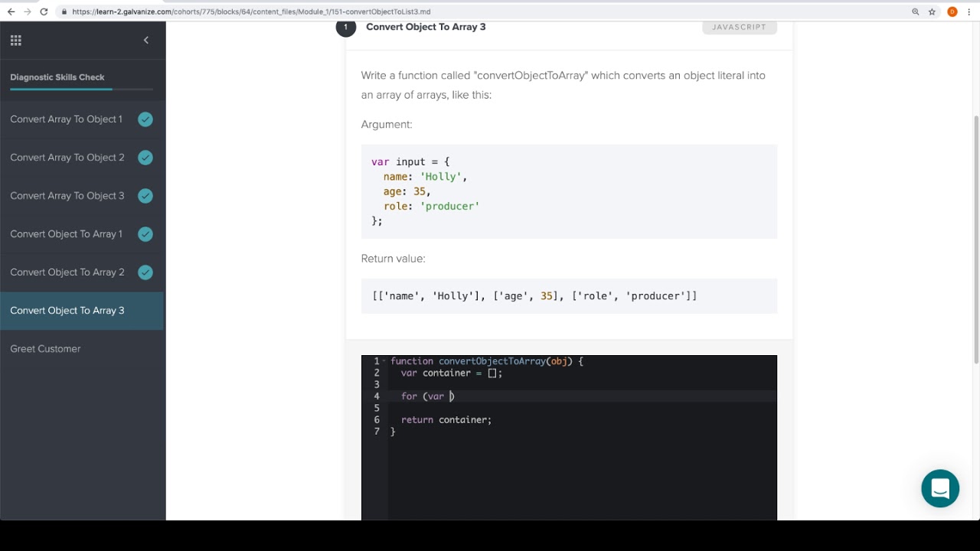This screenshot has width=980, height=551.
Task: Click the Convert Object To Array 2 checkmark
Action: point(145,272)
